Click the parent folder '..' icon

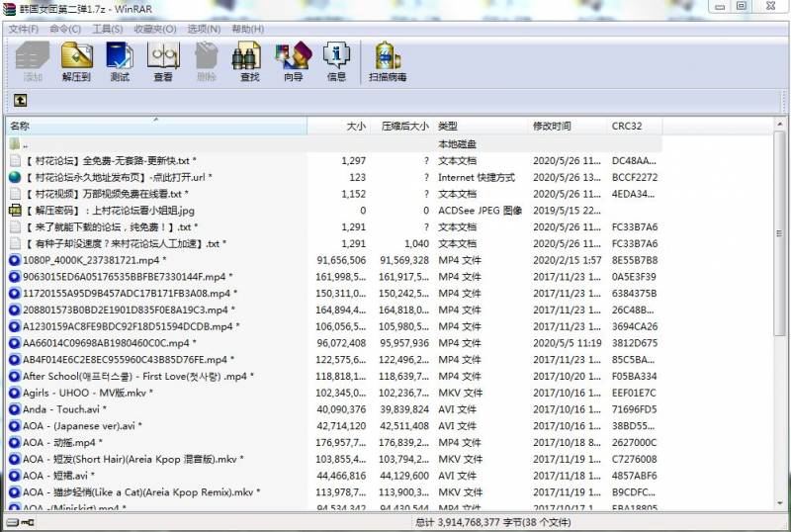coord(15,143)
